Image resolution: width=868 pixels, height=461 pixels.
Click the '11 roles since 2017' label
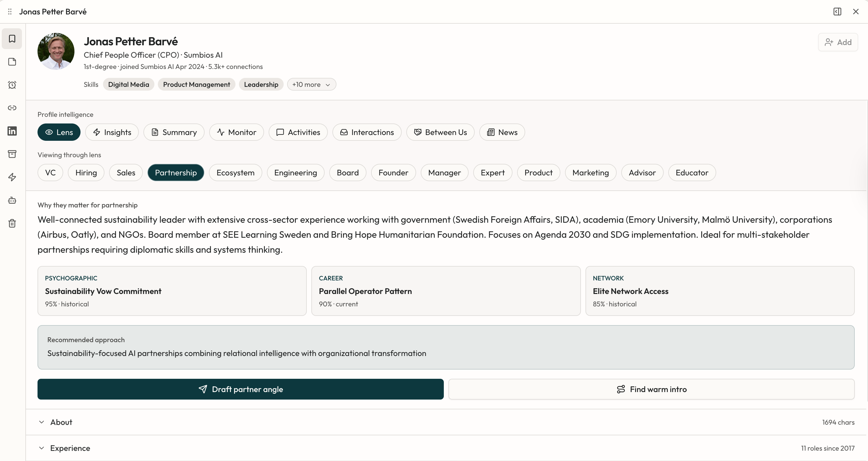coord(828,448)
